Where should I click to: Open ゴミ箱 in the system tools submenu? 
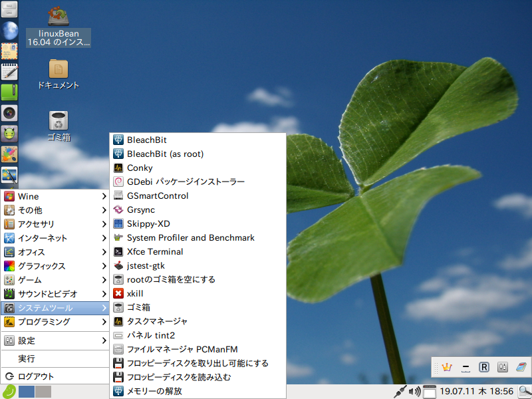[198, 307]
